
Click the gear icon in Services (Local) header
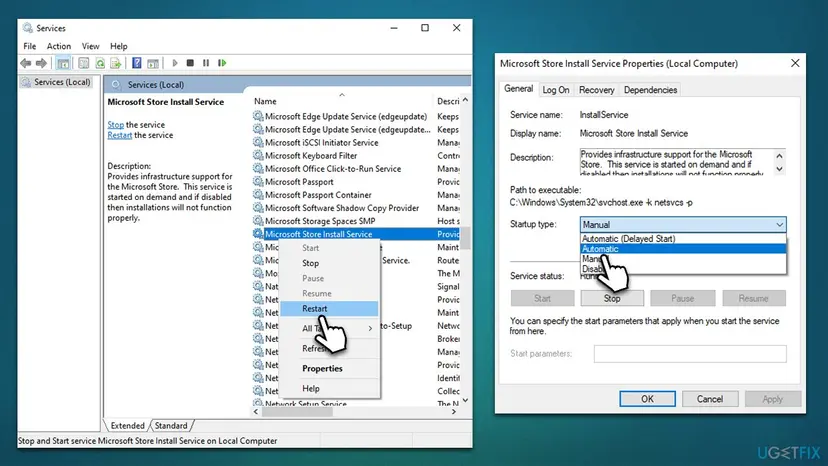116,85
